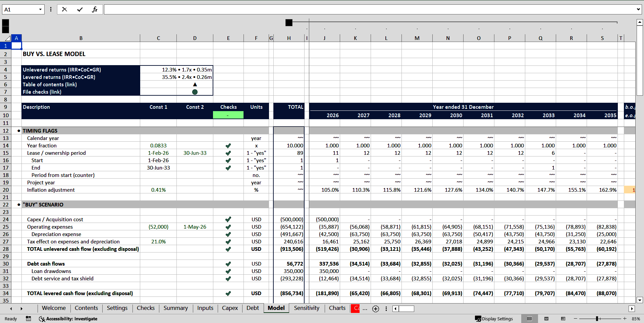The width and height of the screenshot is (644, 323).
Task: Open the Welcome sheet tab
Action: click(54, 308)
